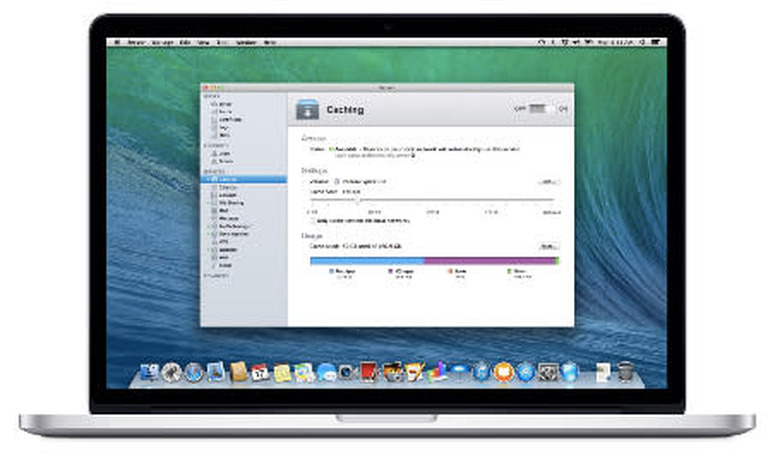Open iBooks orange icon in Dock
Screen dimensions: 780x459
pyautogui.click(x=503, y=372)
